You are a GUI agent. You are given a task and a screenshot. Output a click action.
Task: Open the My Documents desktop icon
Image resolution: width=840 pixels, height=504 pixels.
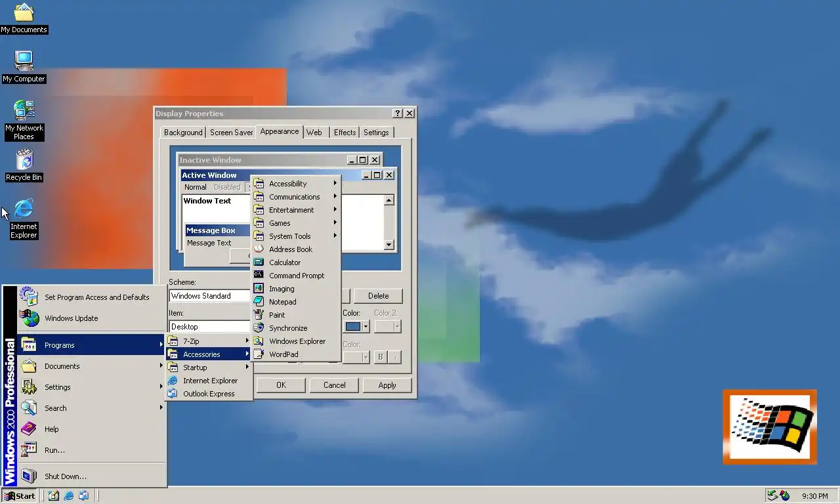tap(24, 18)
